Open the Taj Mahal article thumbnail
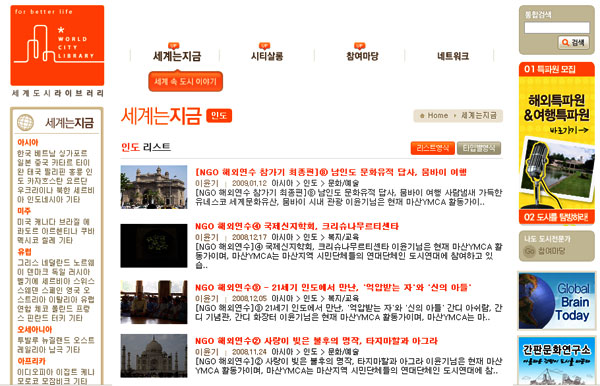Image resolution: width=600 pixels, height=386 pixels. tap(154, 356)
